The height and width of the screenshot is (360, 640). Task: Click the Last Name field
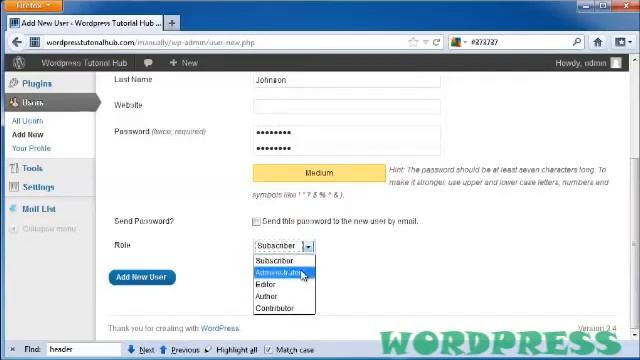point(347,80)
